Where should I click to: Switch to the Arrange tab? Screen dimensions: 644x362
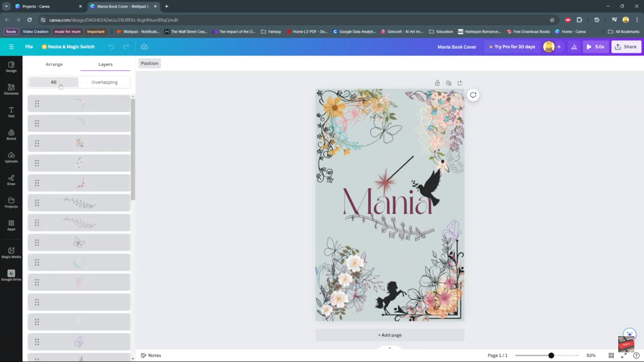[x=54, y=64]
